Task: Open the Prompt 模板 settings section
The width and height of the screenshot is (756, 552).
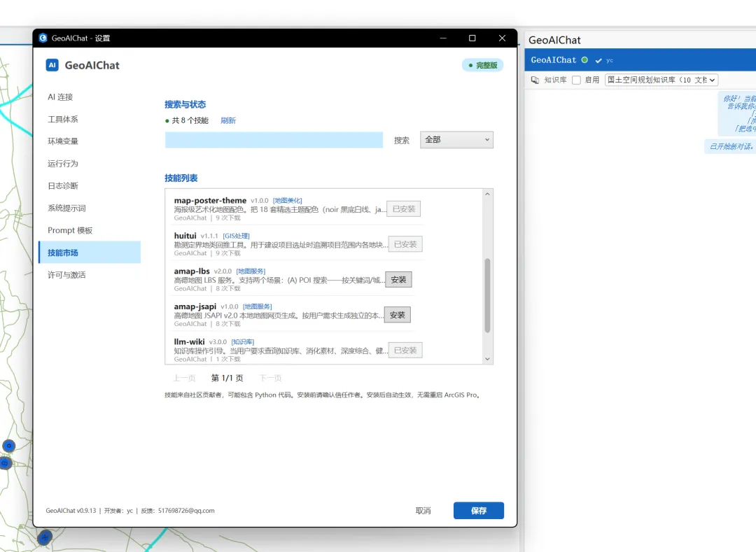Action: point(70,230)
